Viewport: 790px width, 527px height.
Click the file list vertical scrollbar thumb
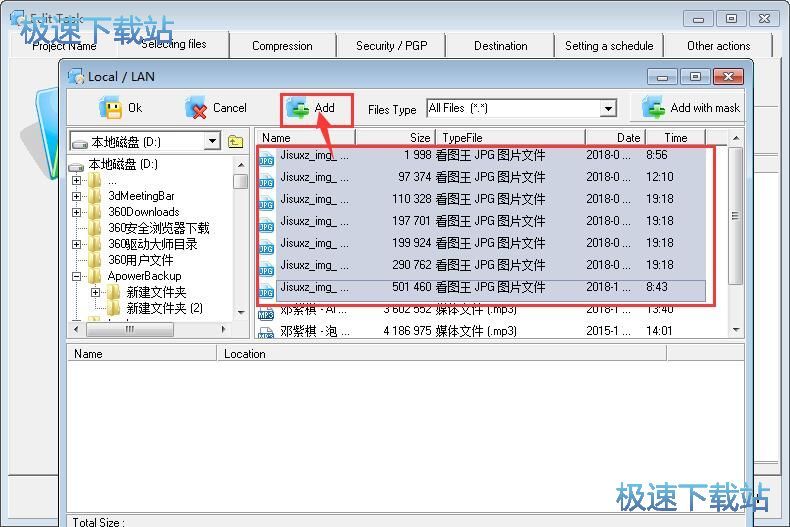[x=736, y=216]
